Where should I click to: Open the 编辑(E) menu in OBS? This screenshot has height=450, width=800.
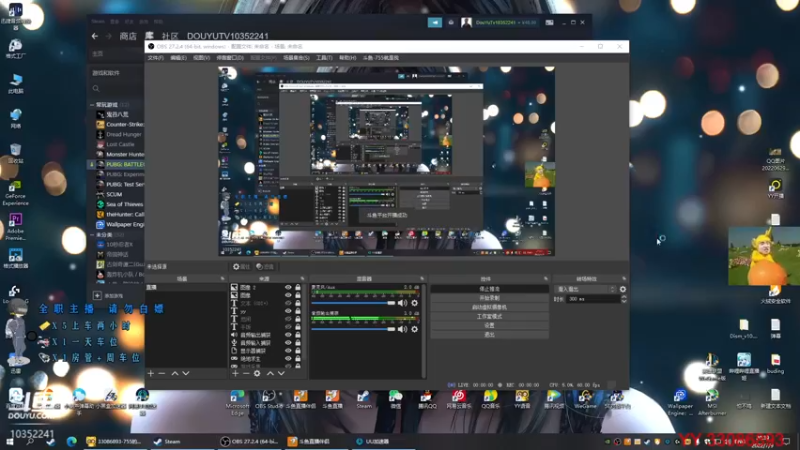[x=178, y=58]
